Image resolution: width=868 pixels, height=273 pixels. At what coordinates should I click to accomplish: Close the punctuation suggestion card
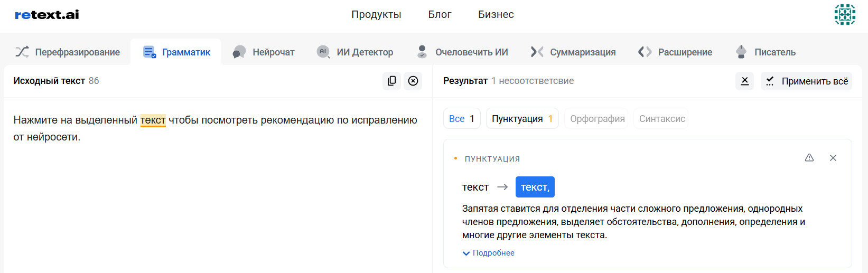point(833,158)
